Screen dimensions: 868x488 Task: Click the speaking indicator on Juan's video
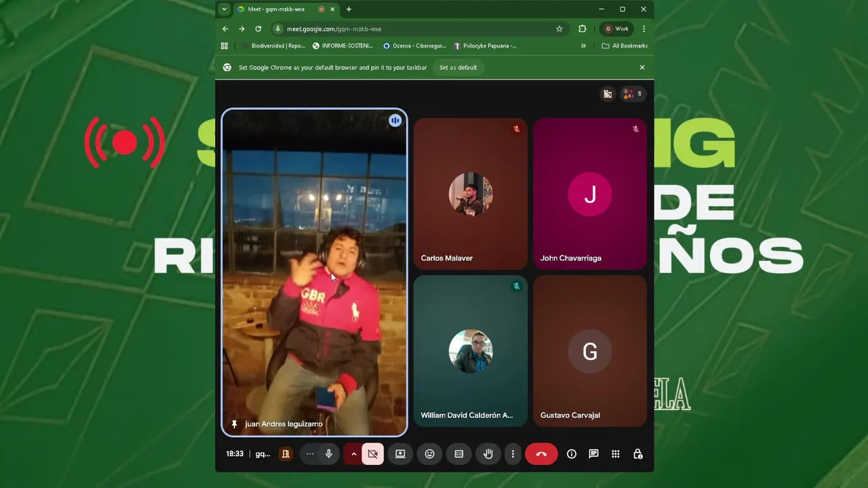[x=395, y=121]
